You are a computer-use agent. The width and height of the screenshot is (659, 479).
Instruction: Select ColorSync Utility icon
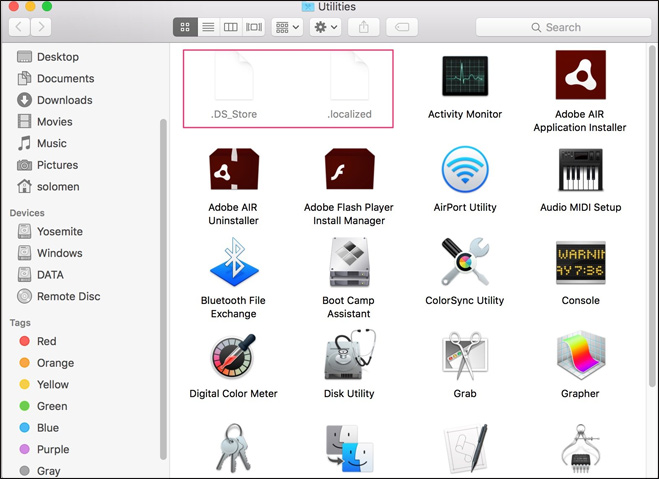(465, 262)
